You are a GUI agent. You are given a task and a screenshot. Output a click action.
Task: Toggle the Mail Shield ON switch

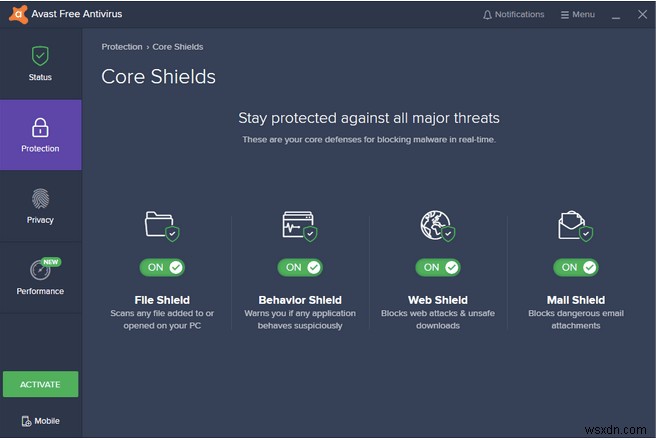[x=576, y=267]
